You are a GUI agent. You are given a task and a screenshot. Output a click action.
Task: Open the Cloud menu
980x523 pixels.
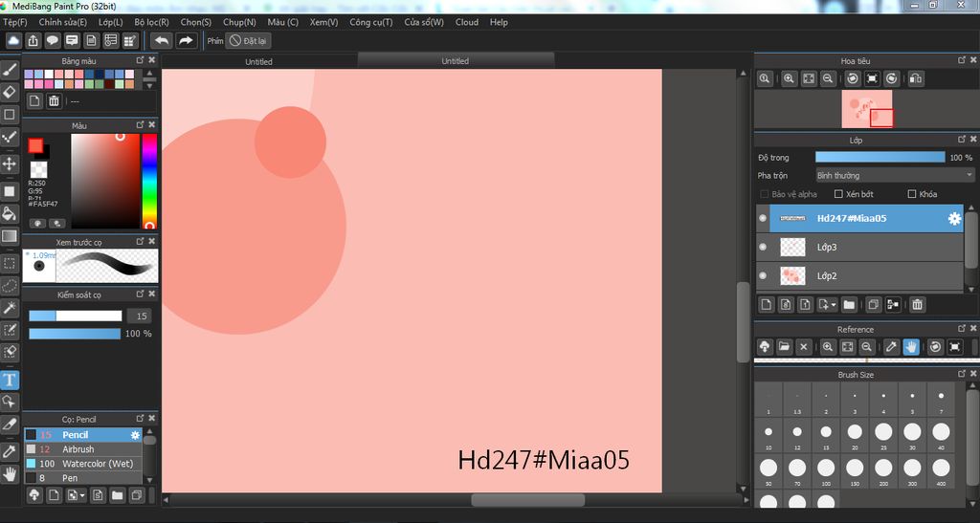[467, 22]
